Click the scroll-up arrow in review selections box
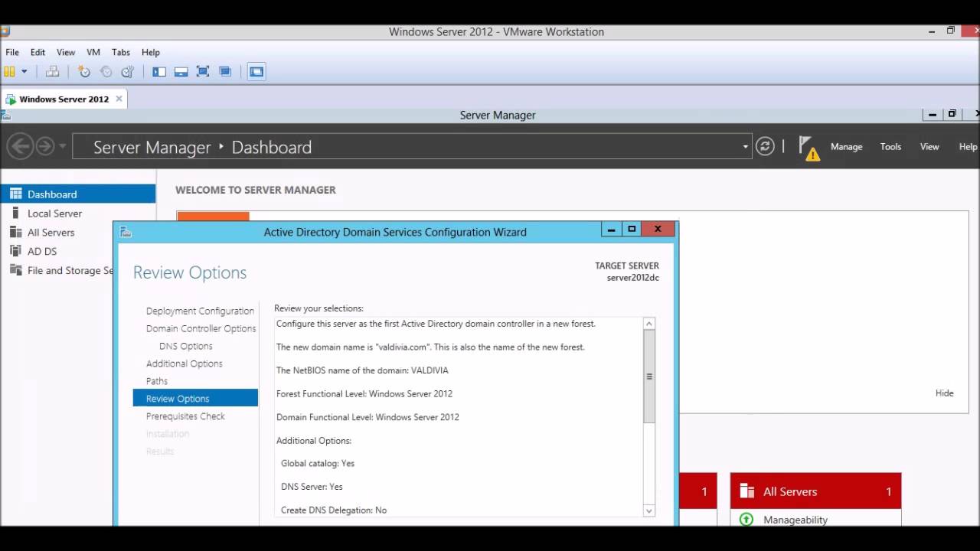The image size is (980, 551). pyautogui.click(x=649, y=324)
